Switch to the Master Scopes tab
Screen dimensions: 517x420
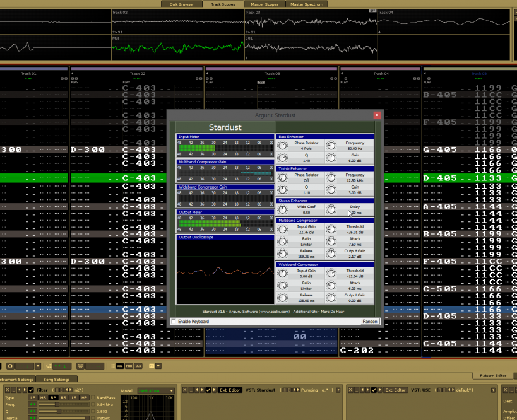point(264,4)
